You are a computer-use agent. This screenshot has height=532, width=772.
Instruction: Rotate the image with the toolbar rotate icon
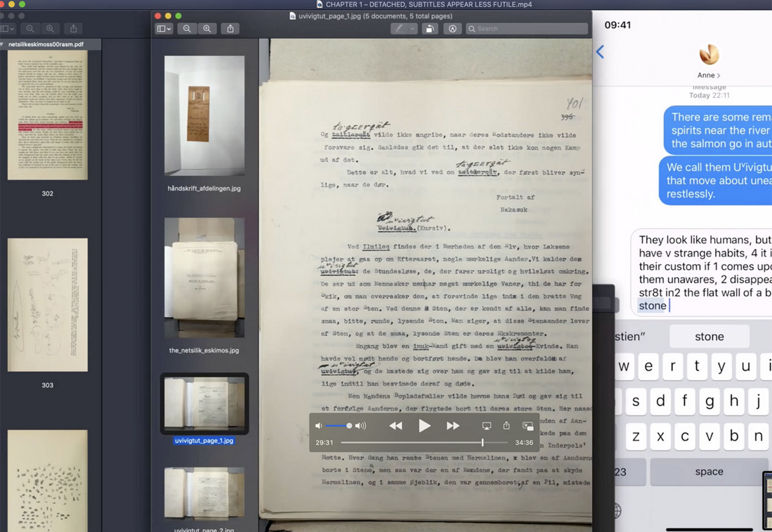click(430, 29)
